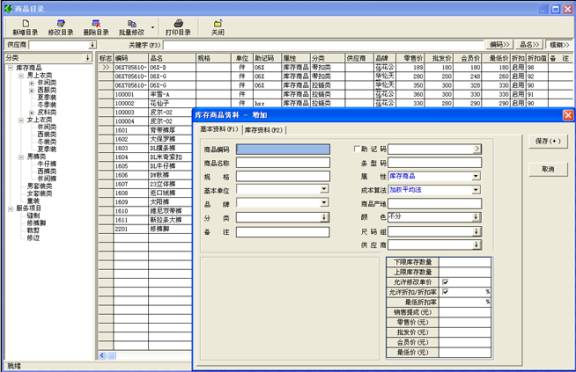Click the 品名>> search mode button
Screen dimensions: 576x372
pos(529,45)
